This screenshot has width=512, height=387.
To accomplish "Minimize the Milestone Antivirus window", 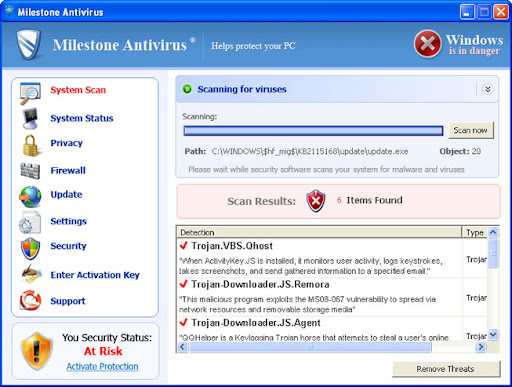I will click(x=467, y=12).
